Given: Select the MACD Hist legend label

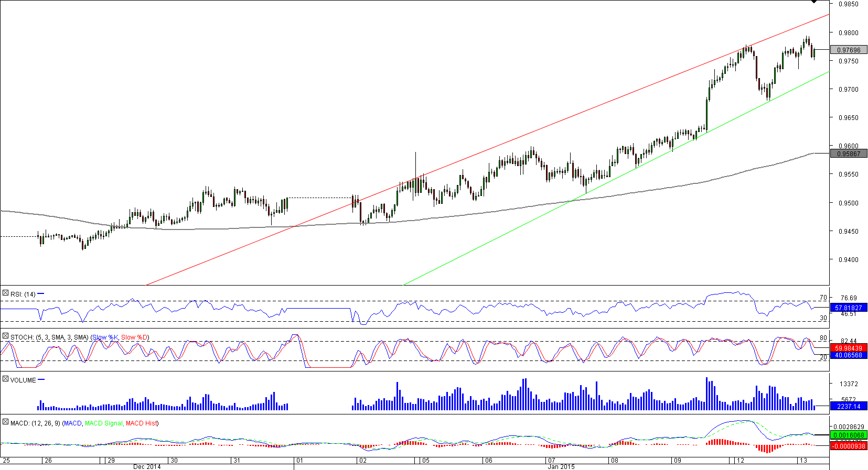Looking at the screenshot, I should [141, 423].
